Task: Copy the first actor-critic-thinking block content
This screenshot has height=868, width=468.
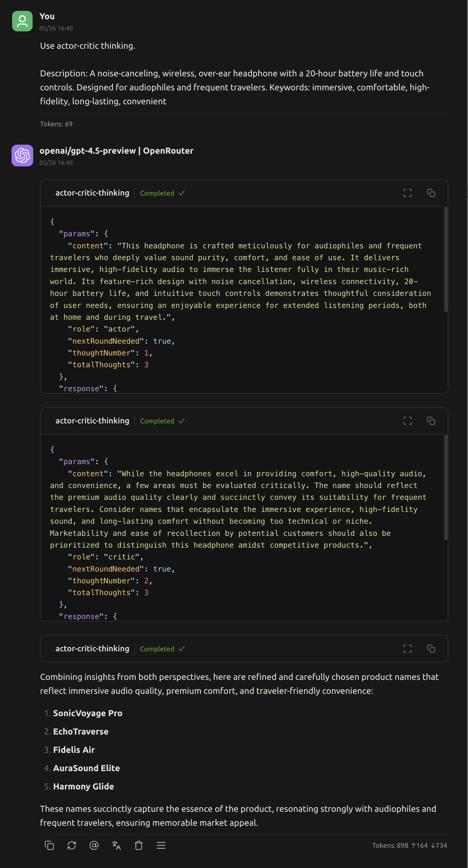Action: coord(431,193)
